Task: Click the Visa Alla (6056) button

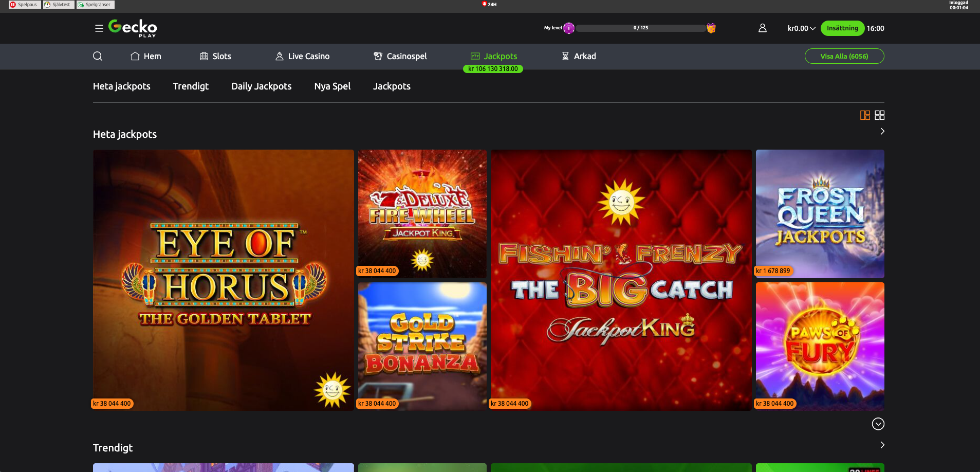Action: (844, 56)
